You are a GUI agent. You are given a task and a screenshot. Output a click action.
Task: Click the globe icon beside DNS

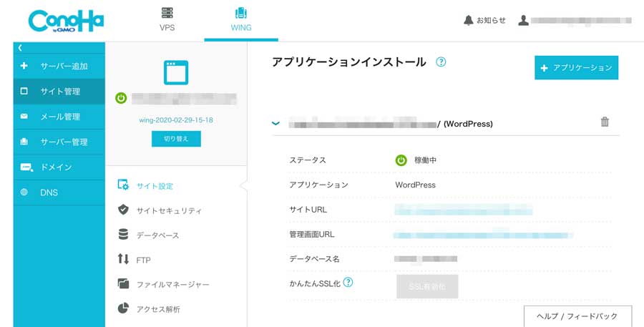[x=24, y=192]
